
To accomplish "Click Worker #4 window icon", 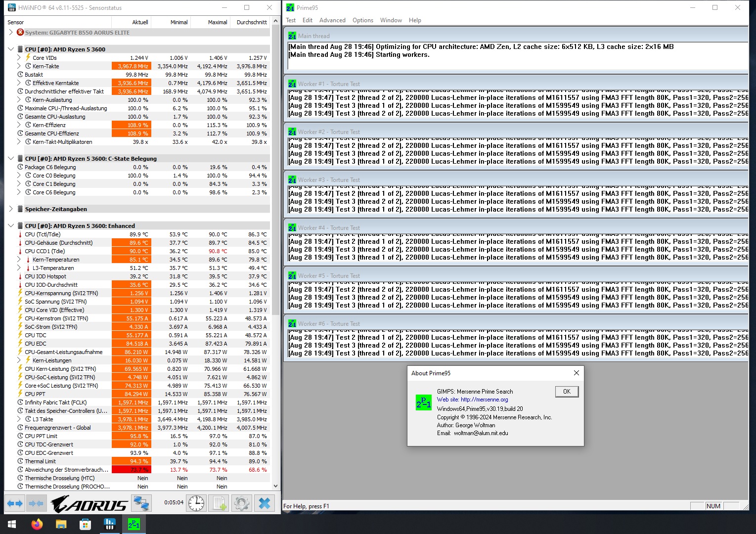I will (x=292, y=227).
